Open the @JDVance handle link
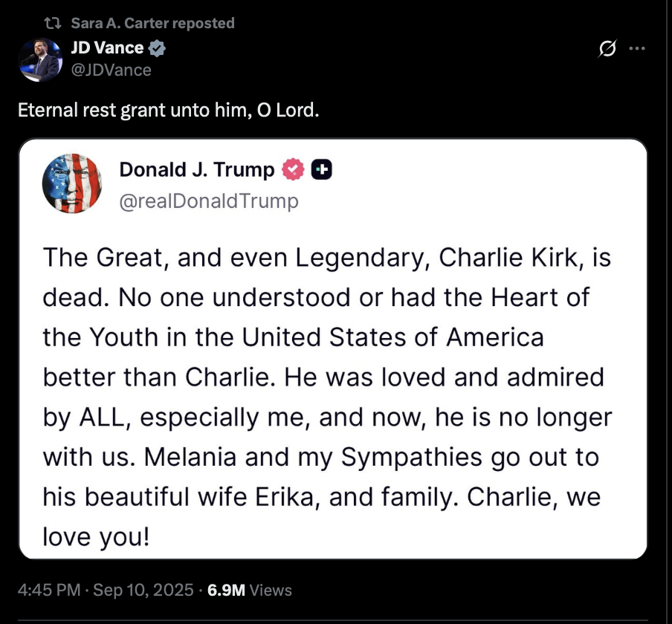The image size is (672, 624). pos(111,70)
